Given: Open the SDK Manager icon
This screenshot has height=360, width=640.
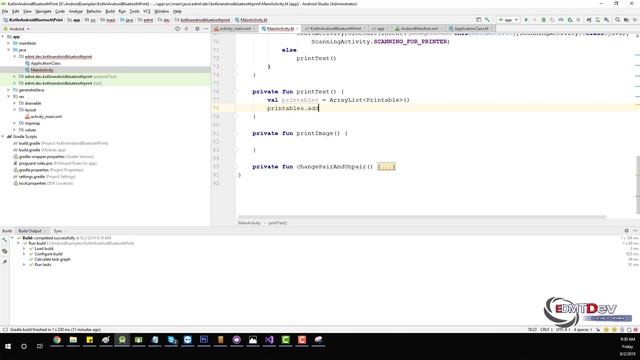Looking at the screenshot, I should point(607,20).
